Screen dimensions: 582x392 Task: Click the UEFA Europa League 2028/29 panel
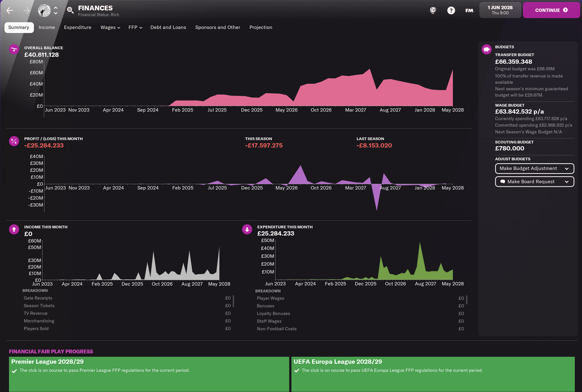pos(433,374)
